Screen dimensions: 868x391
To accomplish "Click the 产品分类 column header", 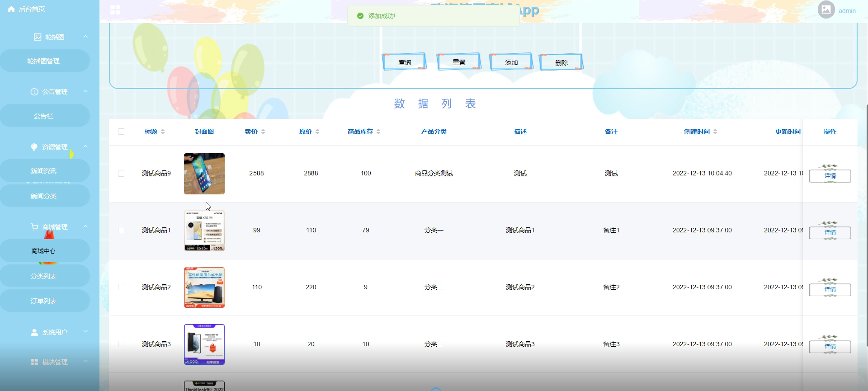I will pyautogui.click(x=434, y=132).
